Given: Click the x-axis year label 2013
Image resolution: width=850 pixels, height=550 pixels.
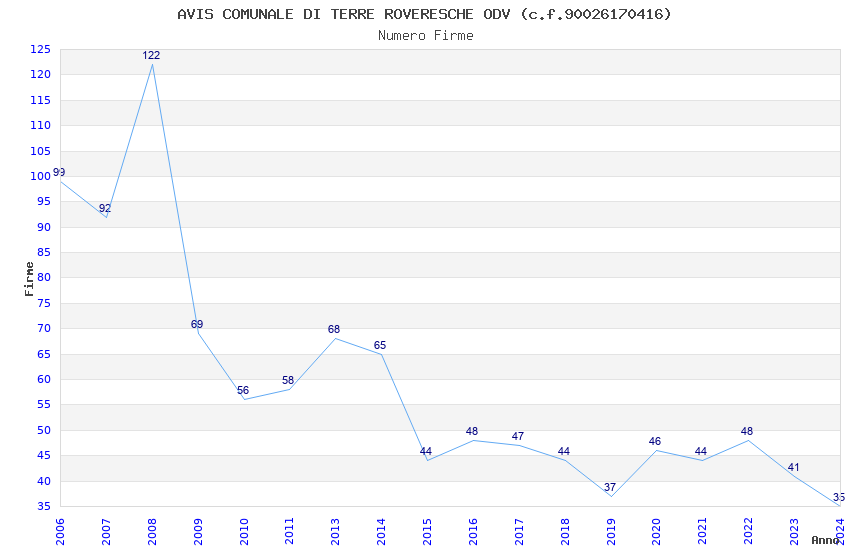Looking at the screenshot, I should point(336,532).
